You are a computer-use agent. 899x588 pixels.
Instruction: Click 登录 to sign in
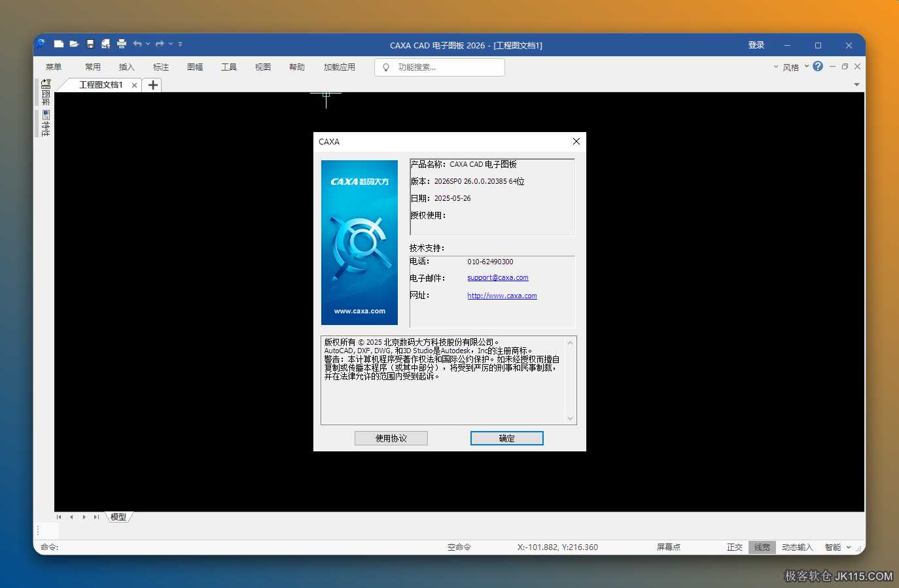tap(756, 45)
